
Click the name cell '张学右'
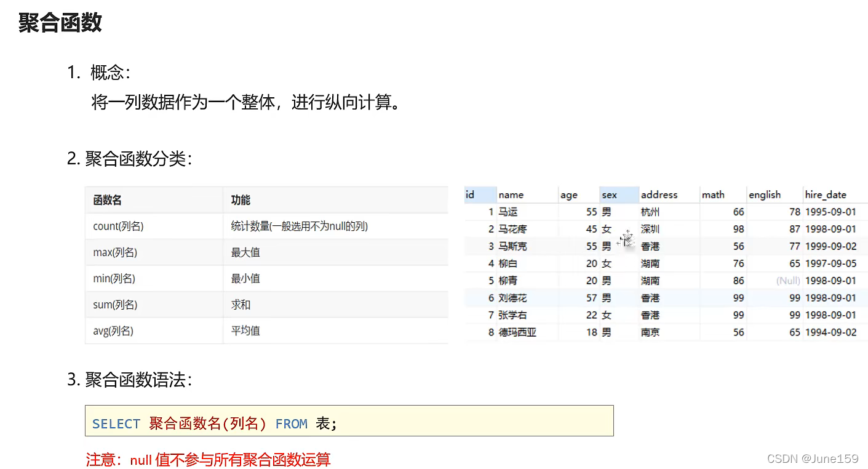512,315
